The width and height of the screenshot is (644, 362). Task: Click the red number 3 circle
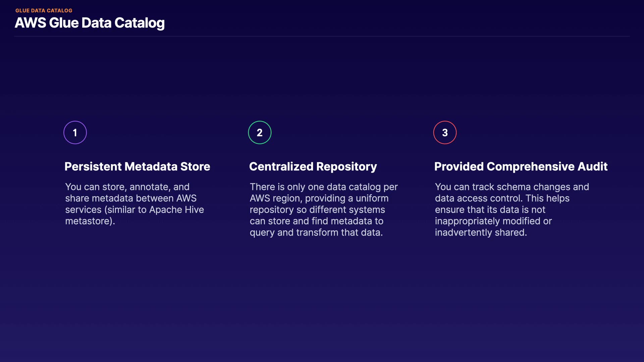coord(445,133)
